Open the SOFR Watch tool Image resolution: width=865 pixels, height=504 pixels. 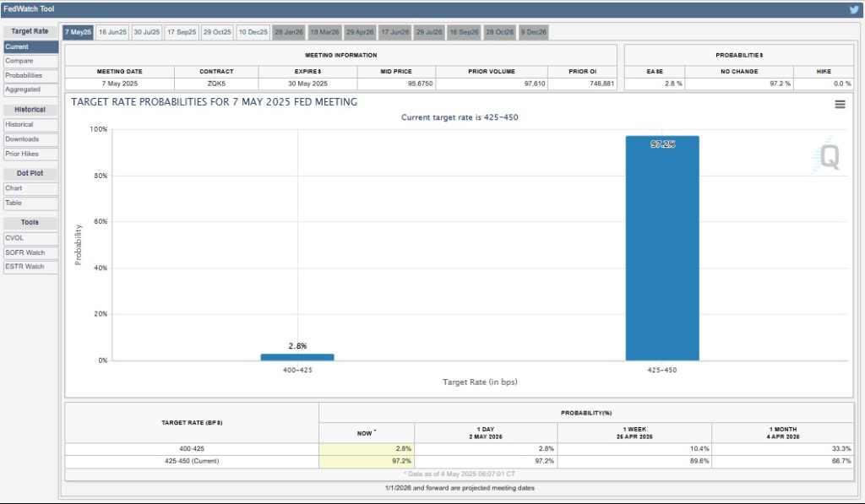(30, 252)
